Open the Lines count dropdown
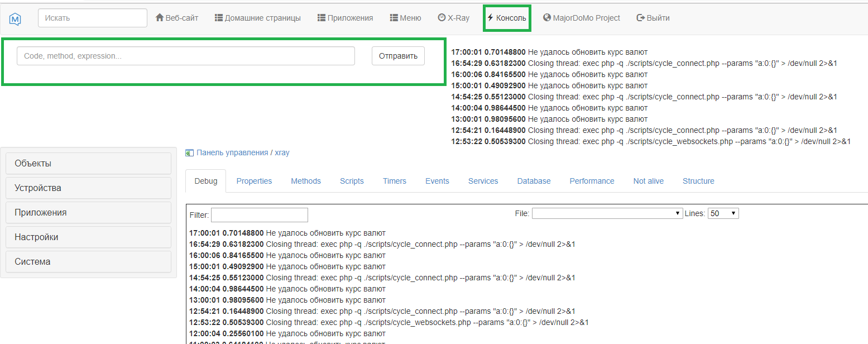868x344 pixels. click(723, 213)
